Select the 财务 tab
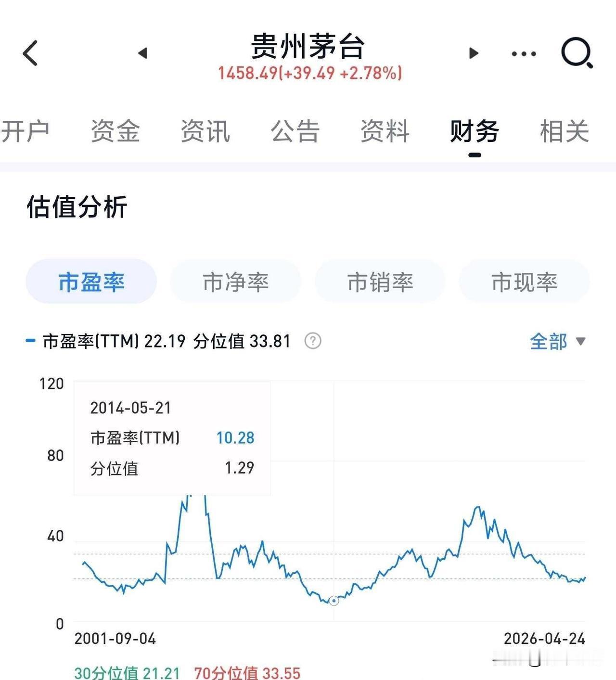This screenshot has width=616, height=680. [x=475, y=131]
